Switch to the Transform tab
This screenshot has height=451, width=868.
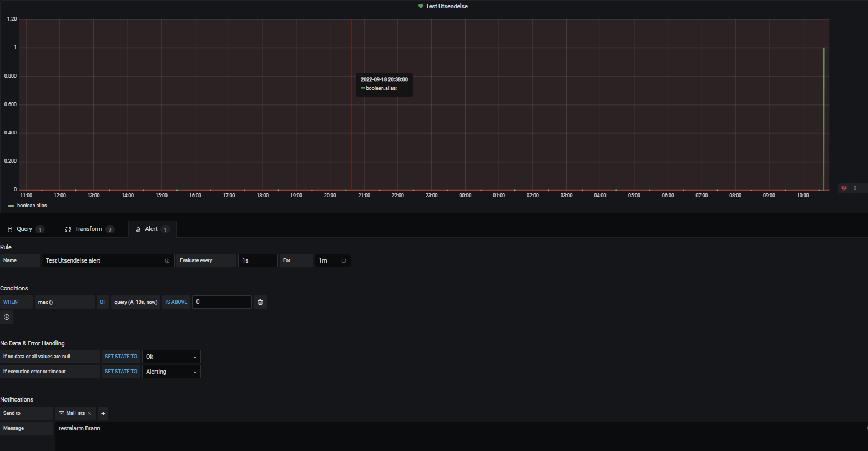89,229
